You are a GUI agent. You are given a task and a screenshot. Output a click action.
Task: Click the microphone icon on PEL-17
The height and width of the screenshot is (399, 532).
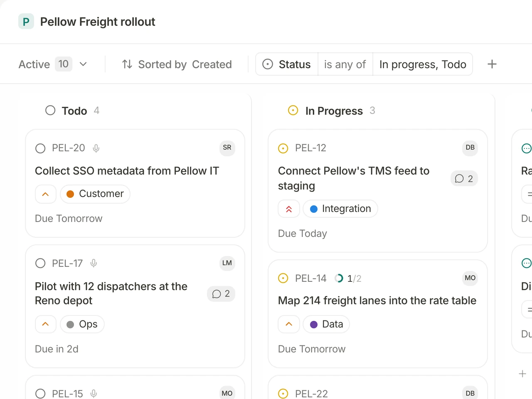point(94,264)
